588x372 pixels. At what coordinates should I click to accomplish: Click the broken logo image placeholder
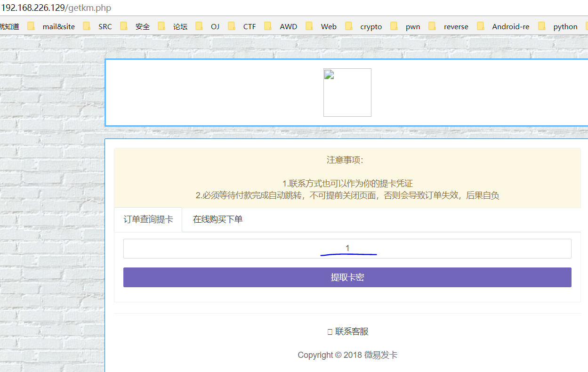347,92
